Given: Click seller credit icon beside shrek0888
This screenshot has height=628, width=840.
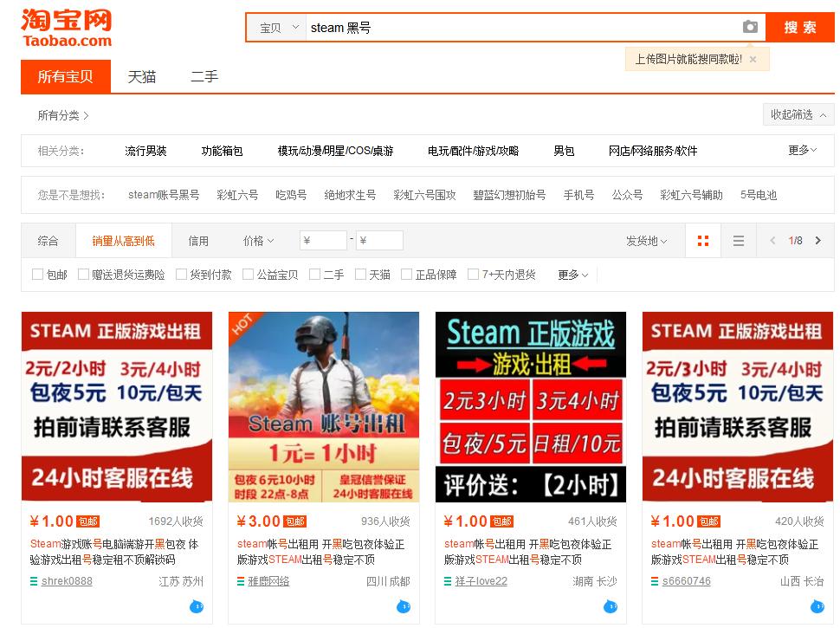Looking at the screenshot, I should point(33,580).
